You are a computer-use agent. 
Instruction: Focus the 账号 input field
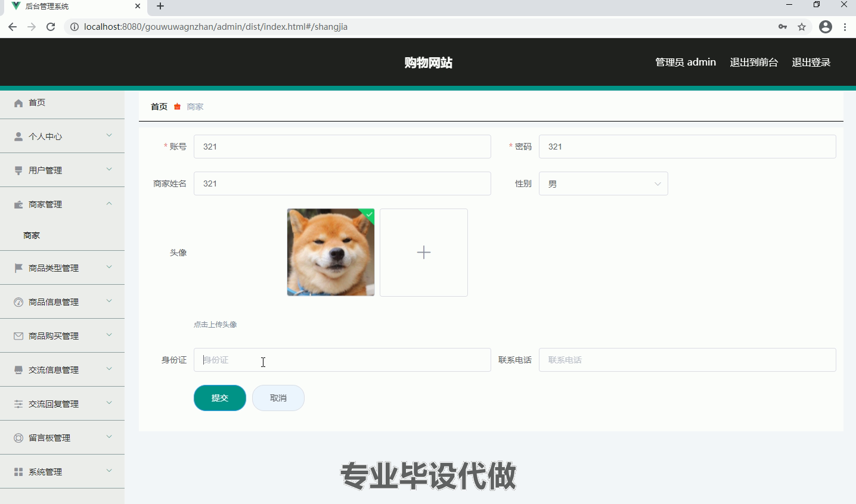(x=342, y=147)
